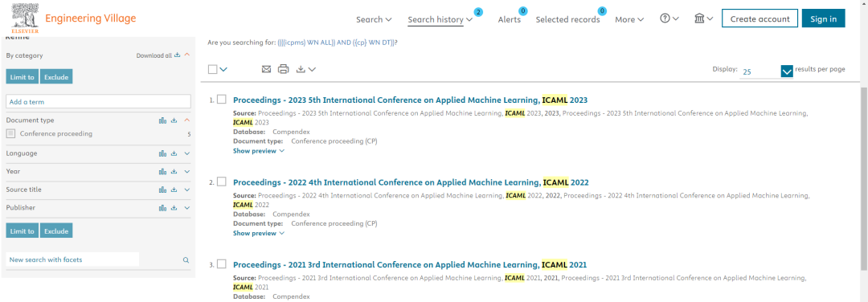Open the ICAML 2021 proceedings title link
Viewport: 868px width, 302px height.
coord(410,264)
